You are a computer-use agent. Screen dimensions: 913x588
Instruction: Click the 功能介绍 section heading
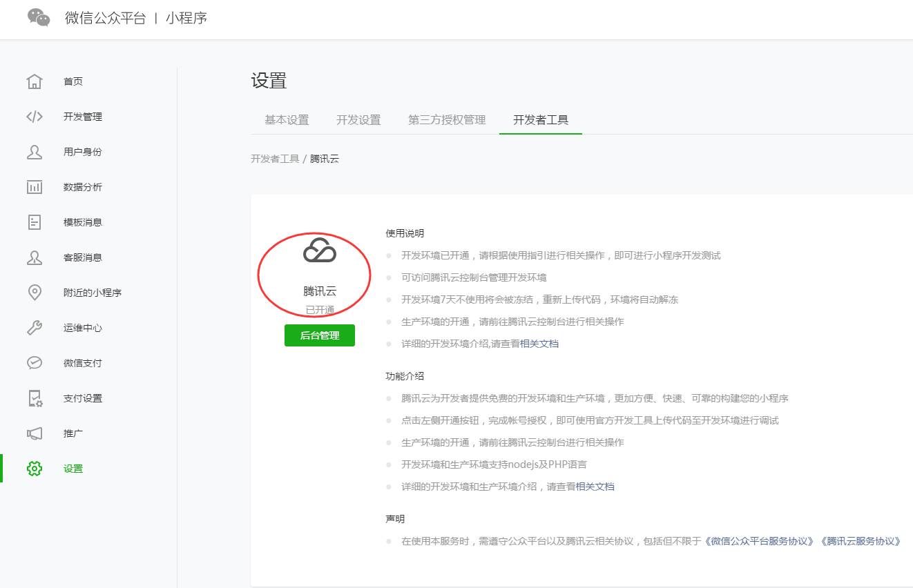coord(405,376)
